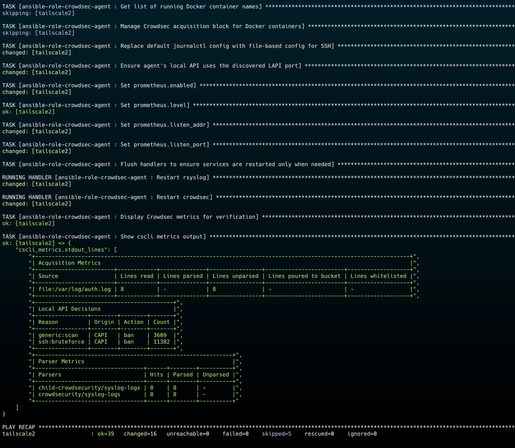Click the count value '11382'
Viewport: 515px width, 448px height.
click(x=161, y=342)
